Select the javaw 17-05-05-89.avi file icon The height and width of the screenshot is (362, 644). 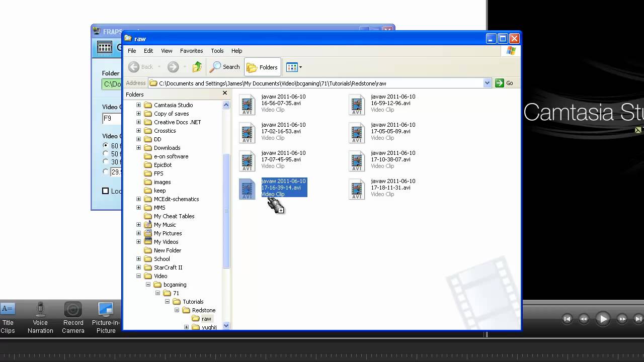[357, 133]
